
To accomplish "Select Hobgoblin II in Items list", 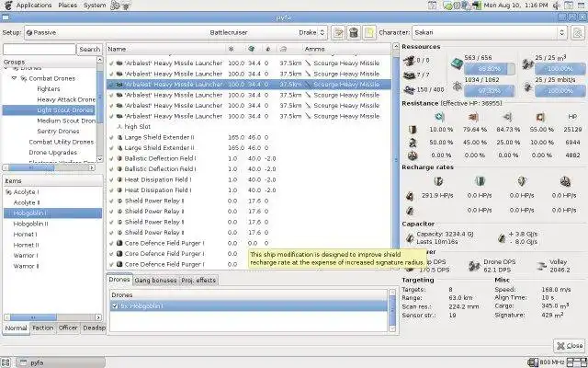I will point(30,224).
